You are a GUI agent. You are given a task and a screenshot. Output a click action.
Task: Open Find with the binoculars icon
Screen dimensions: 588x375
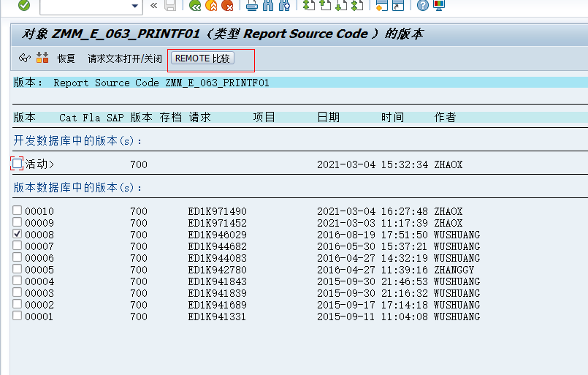(x=268, y=5)
